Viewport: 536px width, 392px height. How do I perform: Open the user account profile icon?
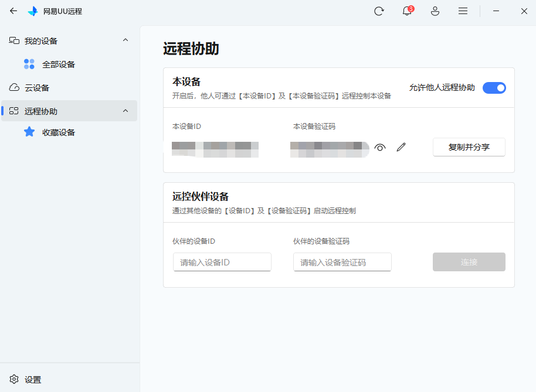pos(435,11)
